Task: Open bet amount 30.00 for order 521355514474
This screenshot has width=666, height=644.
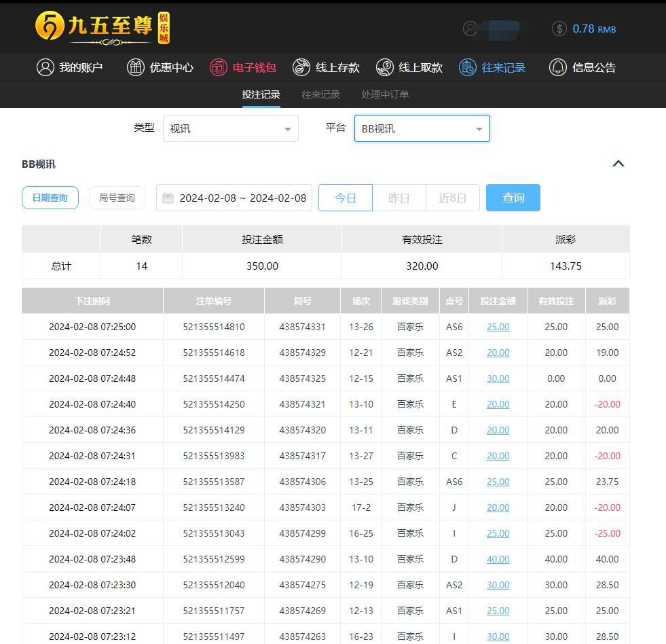Action: pyautogui.click(x=498, y=378)
